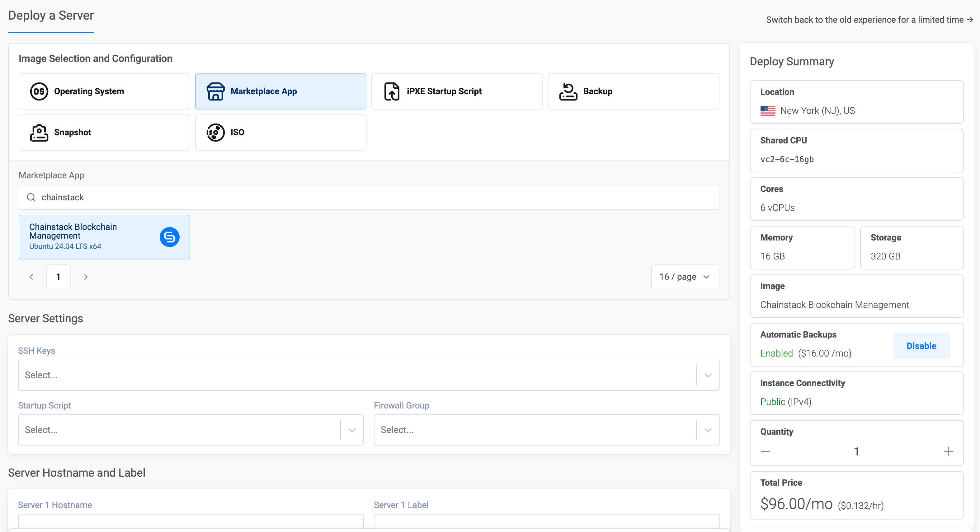Screen dimensions: 980x532
Task: Click the Public (IPv4) connectivity text
Action: pos(786,402)
